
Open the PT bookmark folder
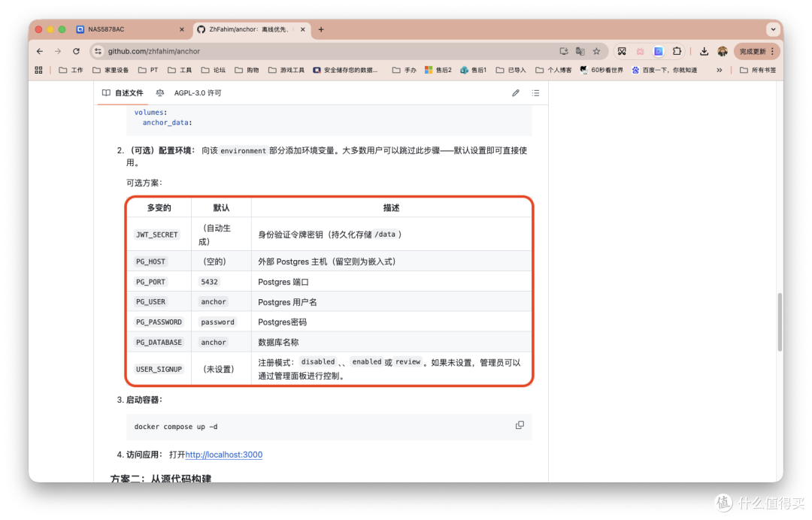click(x=148, y=70)
